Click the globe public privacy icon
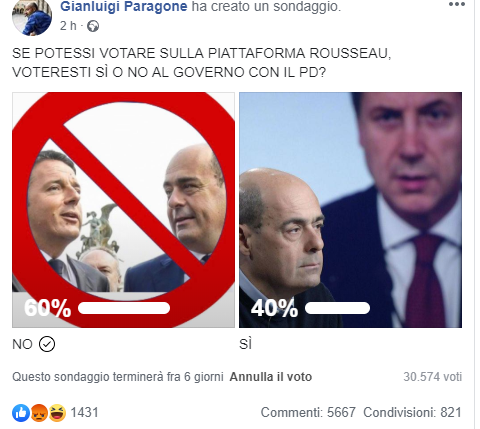The width and height of the screenshot is (480, 429). point(93,26)
